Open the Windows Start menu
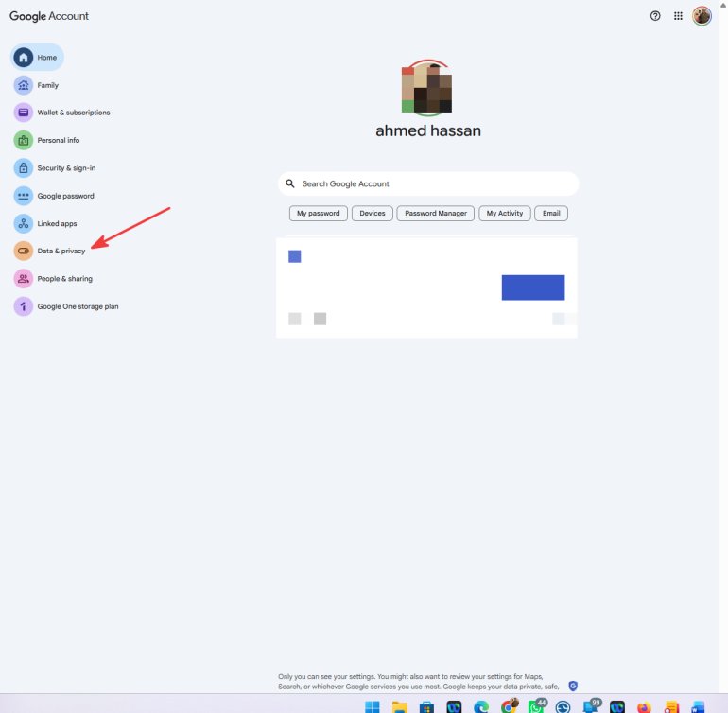 [x=372, y=707]
